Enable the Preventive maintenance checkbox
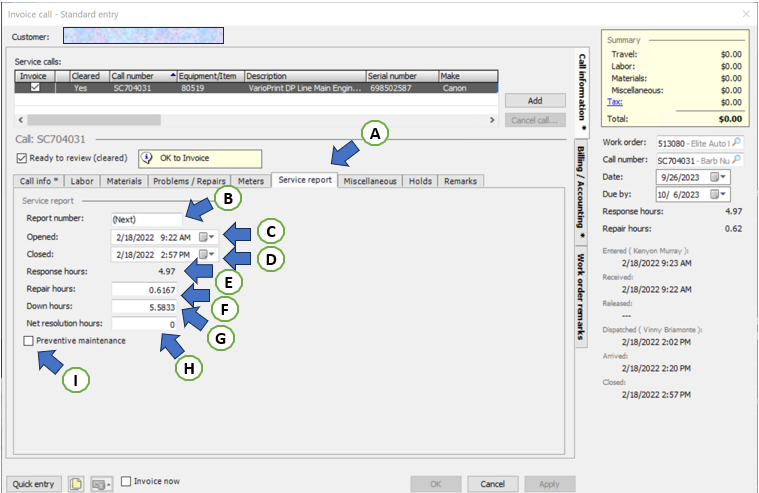The height and width of the screenshot is (493, 759). [x=28, y=341]
